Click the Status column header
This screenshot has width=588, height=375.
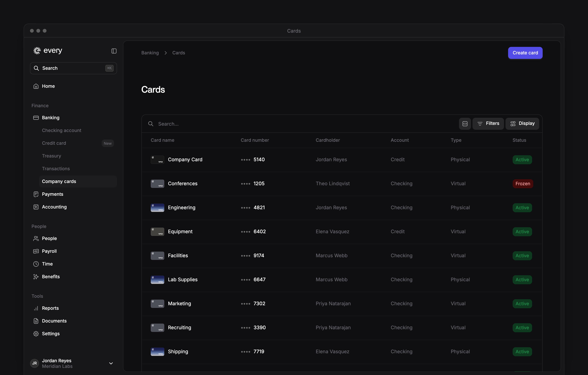coord(519,140)
